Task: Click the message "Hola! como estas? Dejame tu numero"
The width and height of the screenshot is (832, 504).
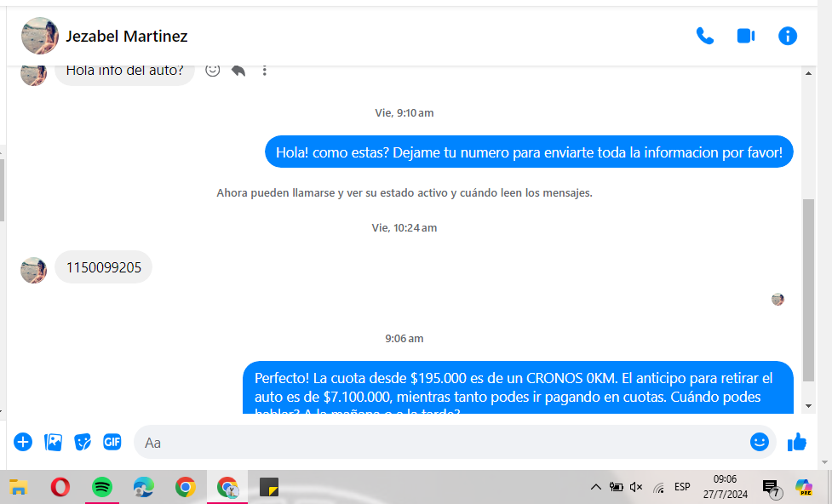Action: point(529,152)
